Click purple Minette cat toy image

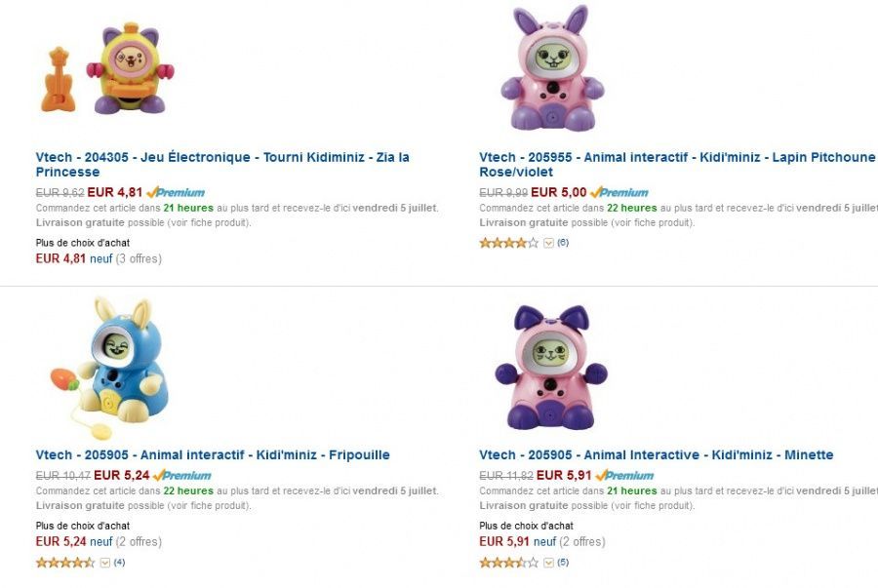(x=551, y=369)
